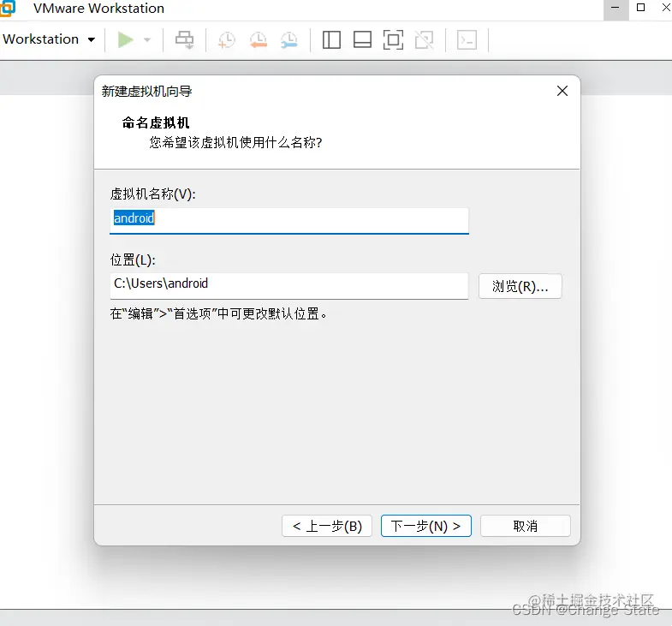Click the virtual machine name field 'android'
The height and width of the screenshot is (626, 672).
tap(289, 220)
